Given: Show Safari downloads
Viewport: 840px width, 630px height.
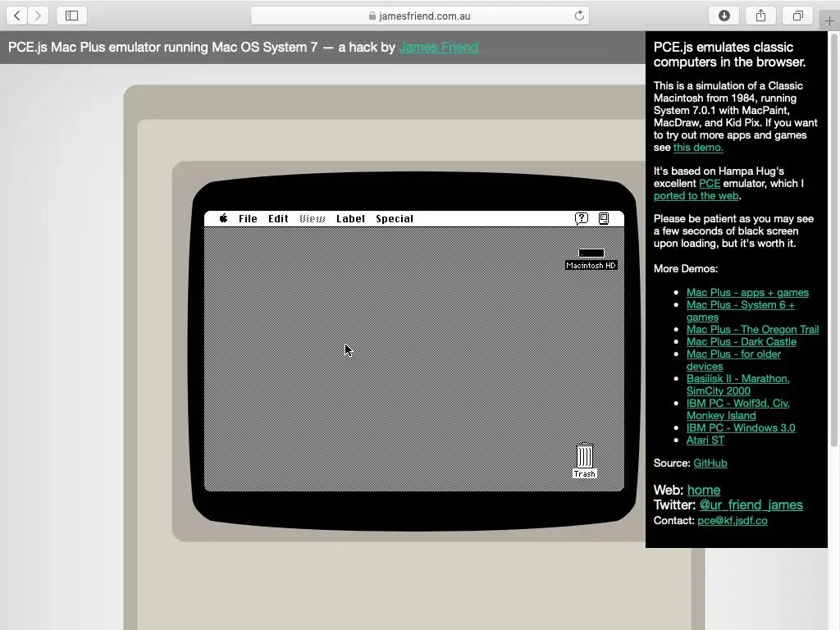Looking at the screenshot, I should pyautogui.click(x=724, y=16).
